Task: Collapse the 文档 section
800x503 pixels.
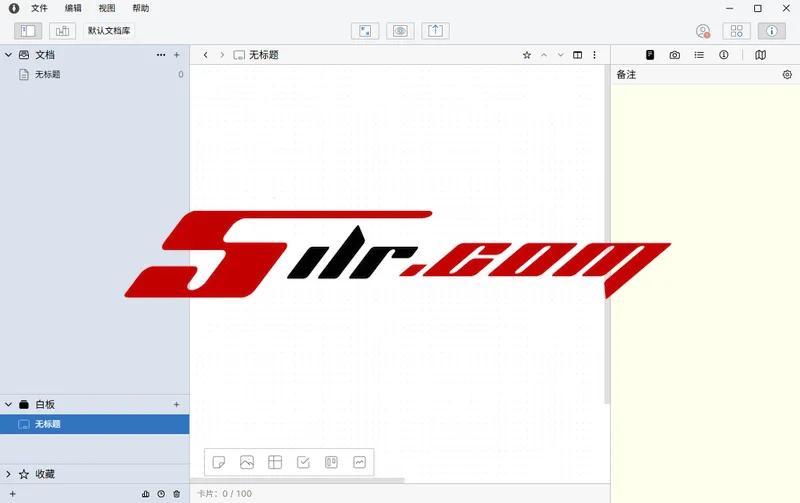Action: [x=8, y=55]
